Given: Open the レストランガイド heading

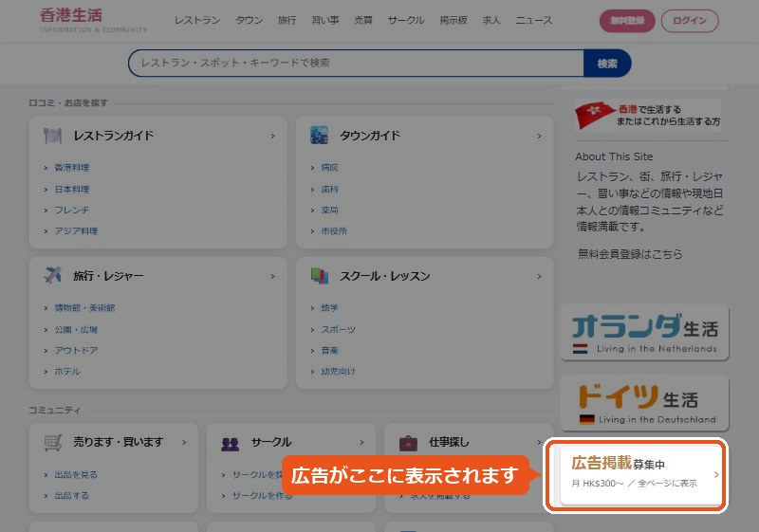Looking at the screenshot, I should point(113,136).
